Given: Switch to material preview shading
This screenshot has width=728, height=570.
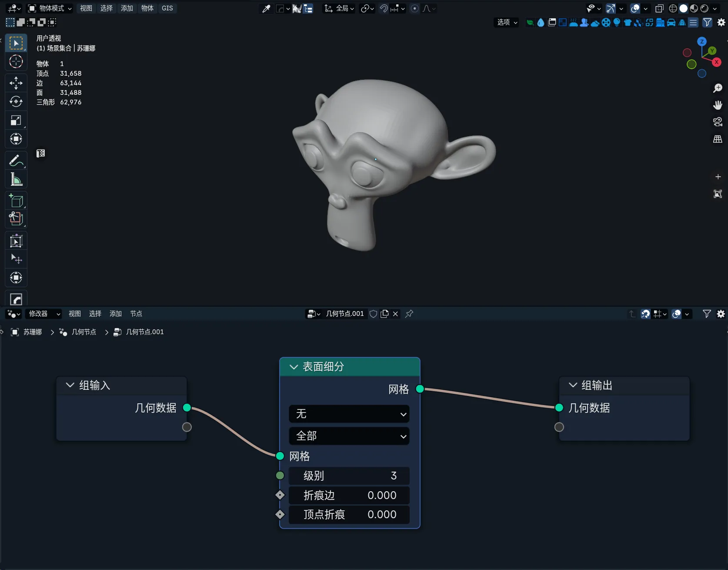Looking at the screenshot, I should pos(694,8).
